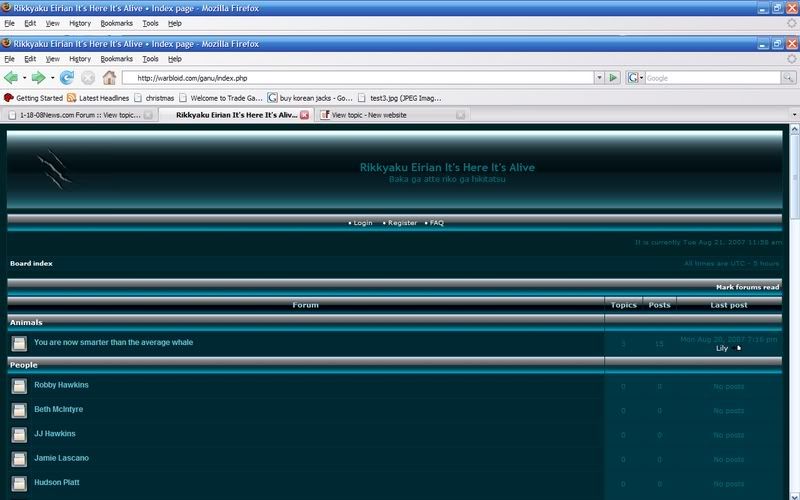
Task: Click the forum icon beside Robby Hawkins
Action: [x=19, y=386]
